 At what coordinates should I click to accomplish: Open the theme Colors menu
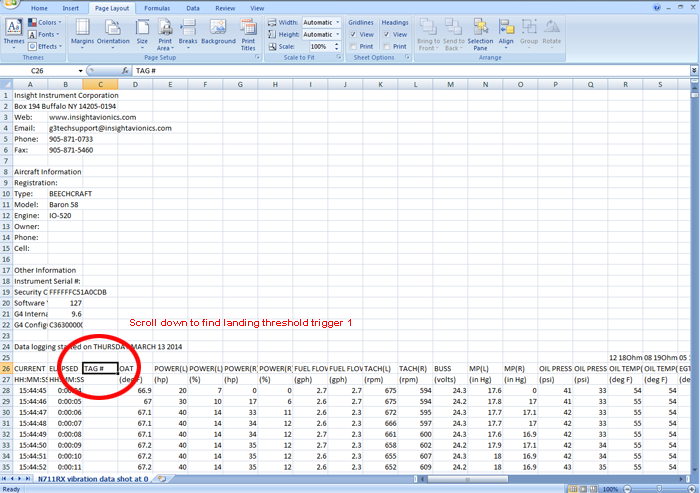pos(45,22)
